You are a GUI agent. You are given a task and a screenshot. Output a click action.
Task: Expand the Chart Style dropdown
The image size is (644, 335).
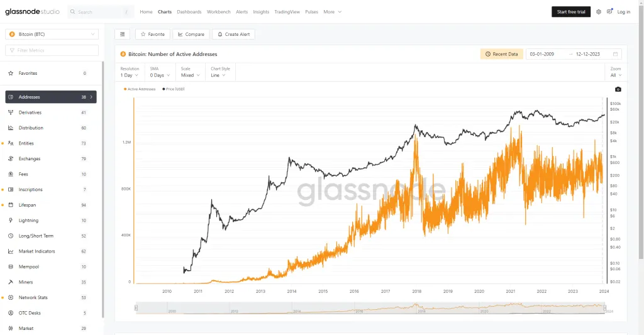[x=222, y=75]
